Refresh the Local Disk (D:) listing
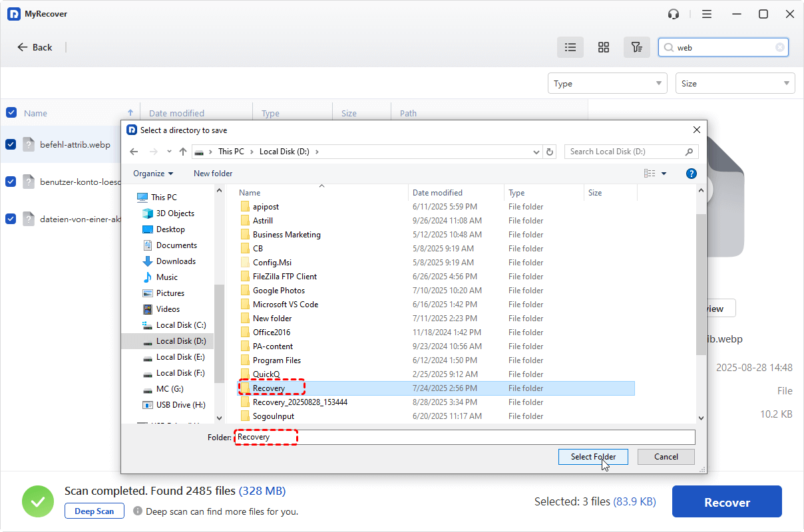The image size is (804, 532). pyautogui.click(x=550, y=152)
